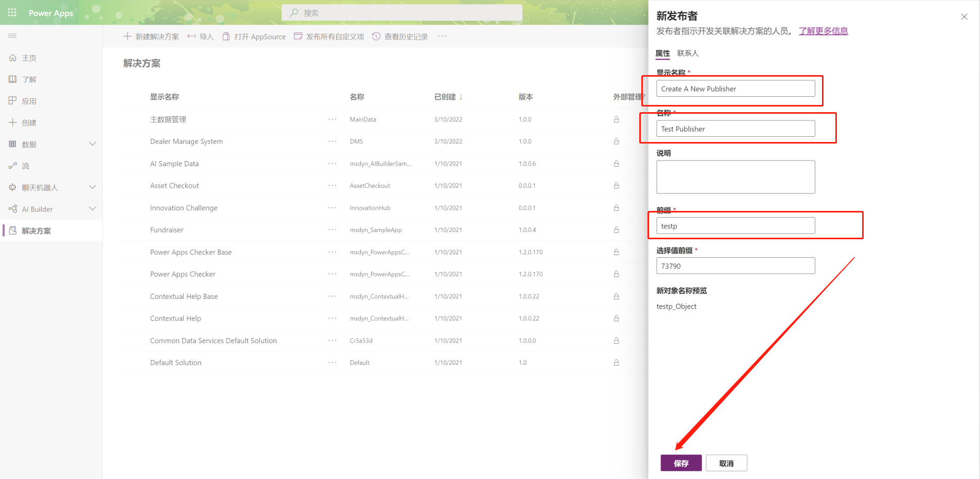Viewport: 980px width, 479px height.
Task: Open more options for Common Data Services Default Solution
Action: click(x=332, y=341)
